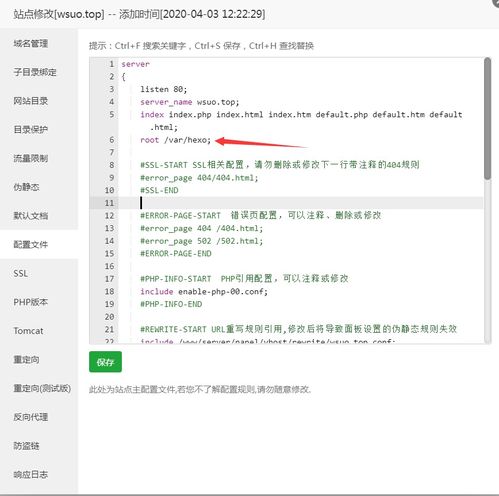Click 'include enable-php-00.conf;' line
Viewport: 499px width, 496px height.
204,292
